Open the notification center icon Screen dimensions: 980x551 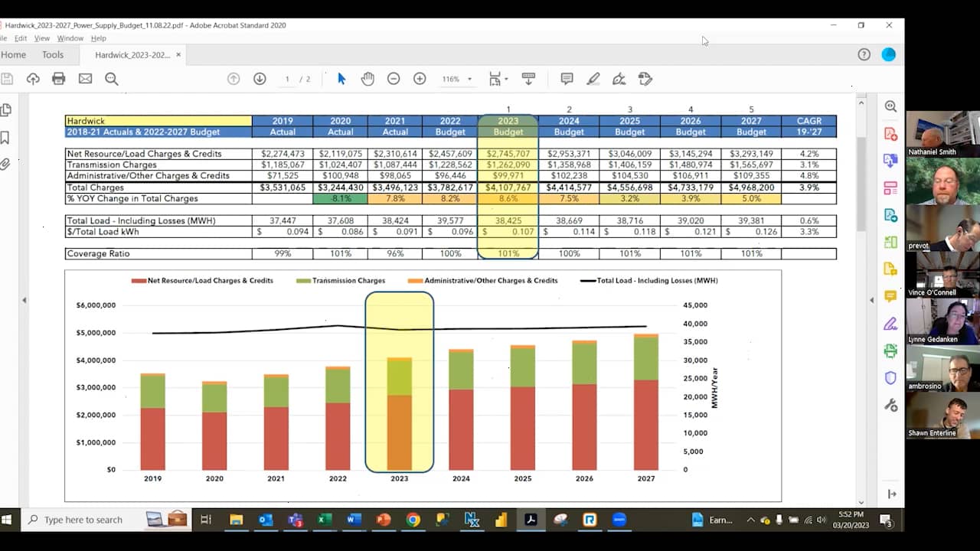(x=886, y=520)
